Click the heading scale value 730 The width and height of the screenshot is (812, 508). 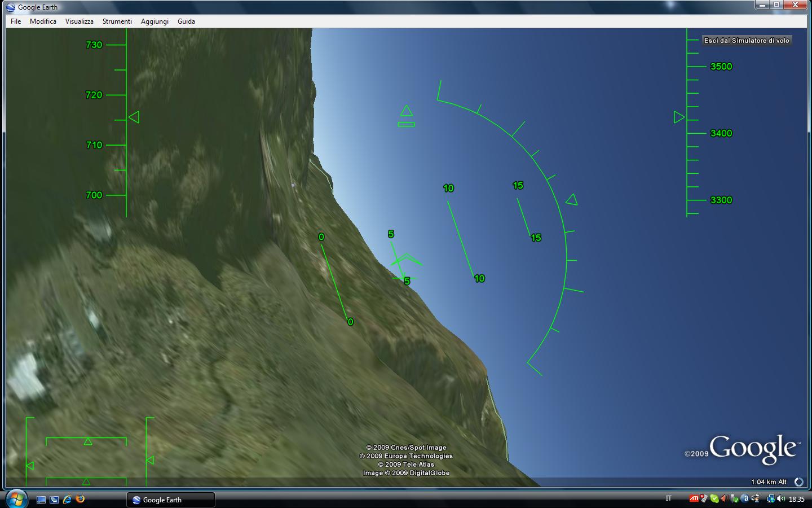94,45
